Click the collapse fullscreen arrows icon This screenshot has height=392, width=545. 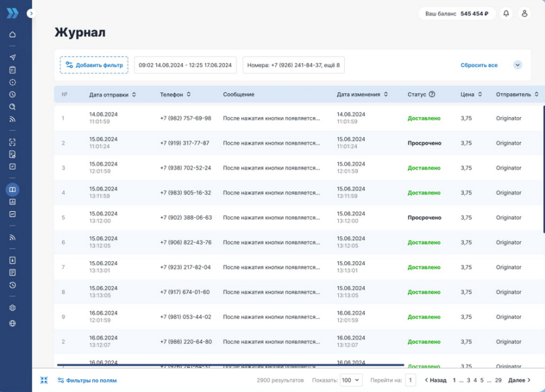(44, 380)
